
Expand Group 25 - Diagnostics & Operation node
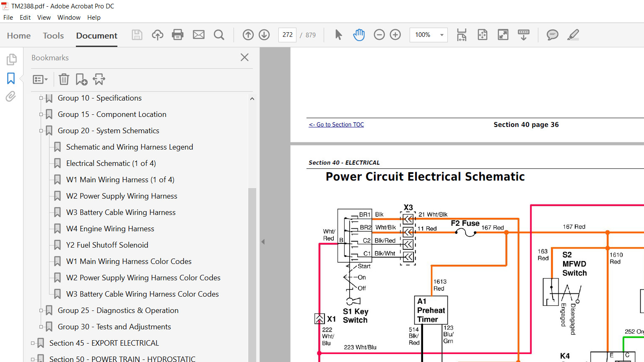41,310
